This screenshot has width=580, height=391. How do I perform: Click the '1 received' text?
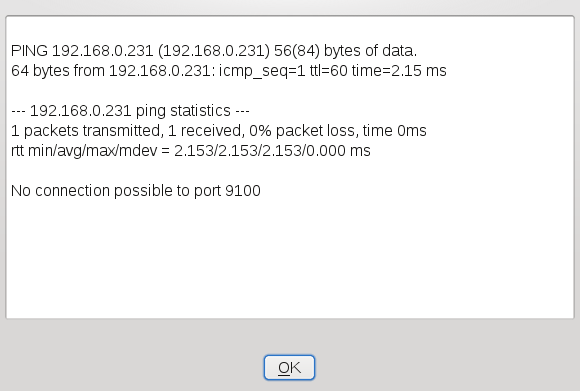click(206, 131)
